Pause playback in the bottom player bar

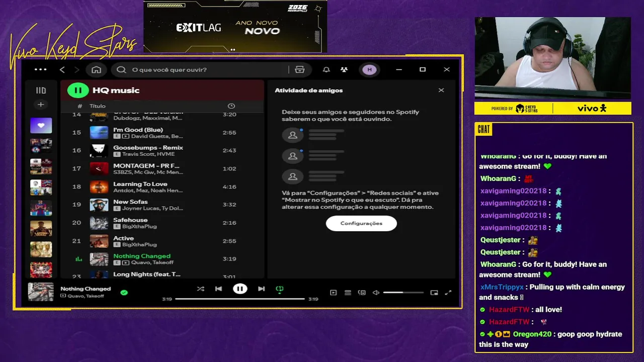pos(240,289)
